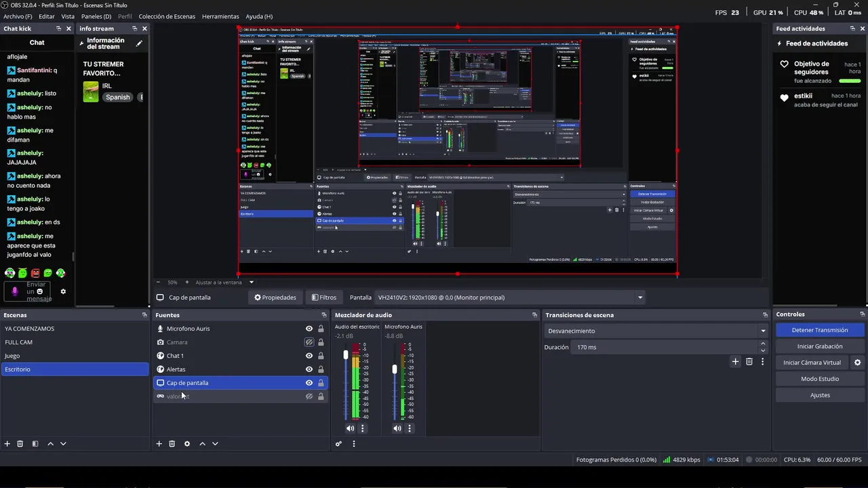Undock the Transiciones de escena panel
The height and width of the screenshot is (488, 868).
point(765,315)
